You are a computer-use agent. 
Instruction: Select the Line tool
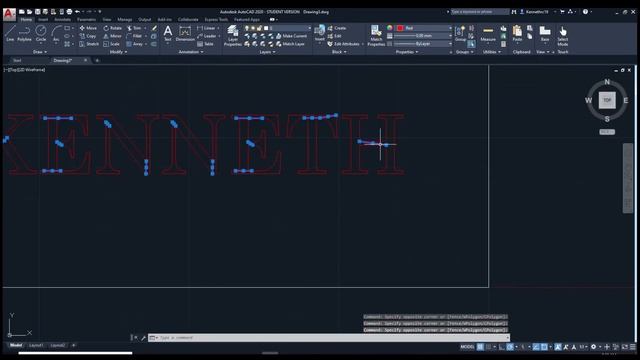[x=10, y=33]
